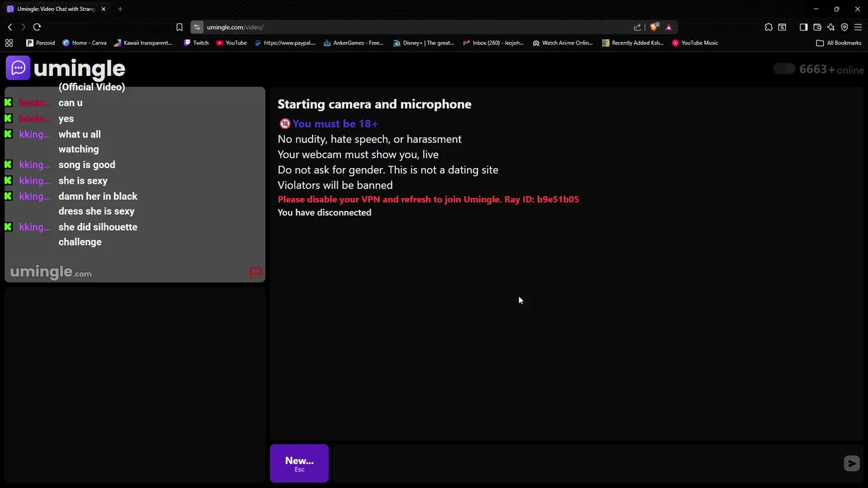Toggle the browser sidebar panel icon
Image resolution: width=868 pixels, height=488 pixels.
click(804, 27)
